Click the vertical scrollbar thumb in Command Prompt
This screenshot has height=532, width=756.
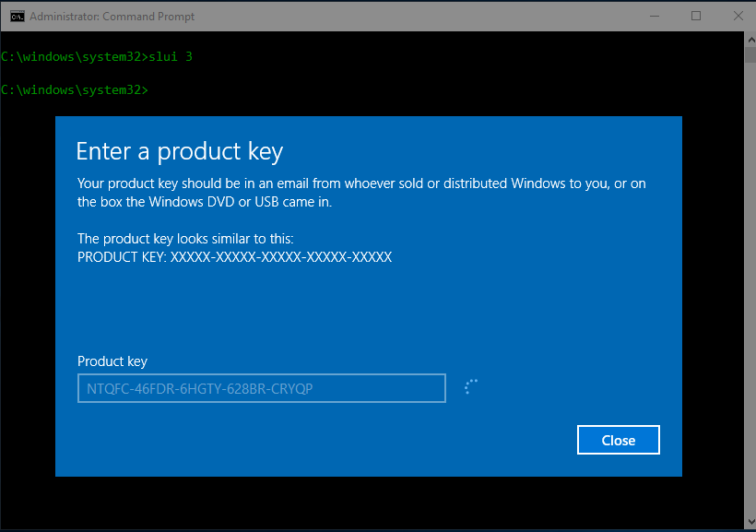750,54
